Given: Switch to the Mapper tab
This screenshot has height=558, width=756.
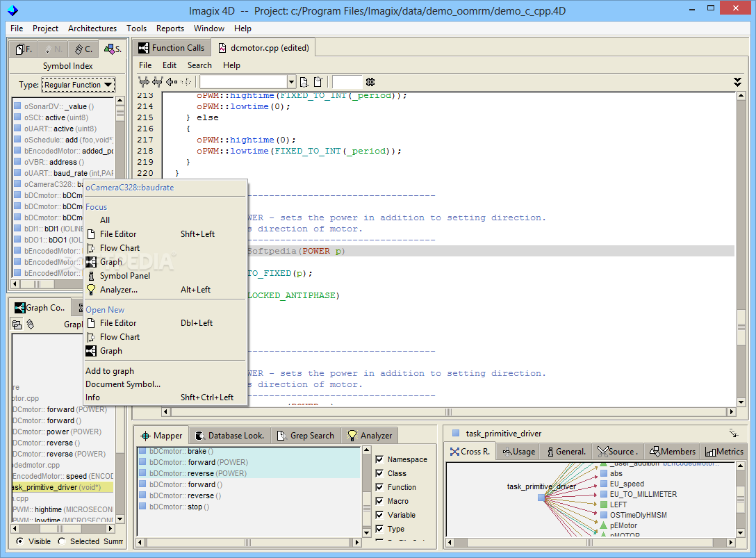Looking at the screenshot, I should click(x=161, y=436).
